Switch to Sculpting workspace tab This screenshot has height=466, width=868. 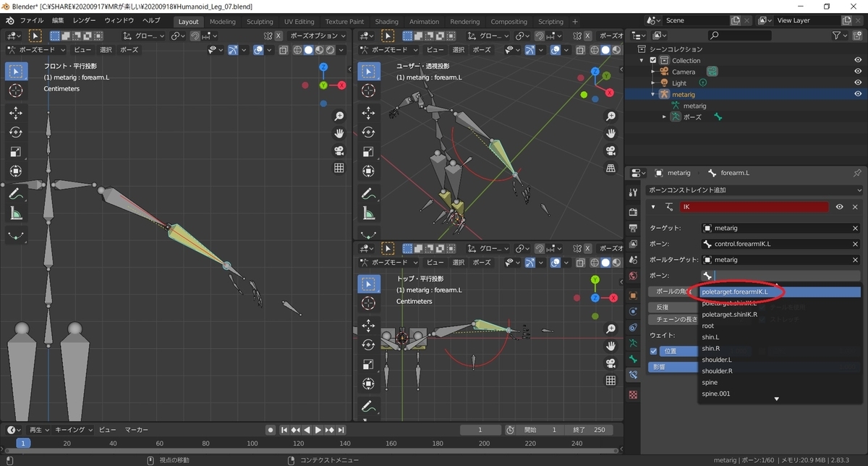coord(260,22)
